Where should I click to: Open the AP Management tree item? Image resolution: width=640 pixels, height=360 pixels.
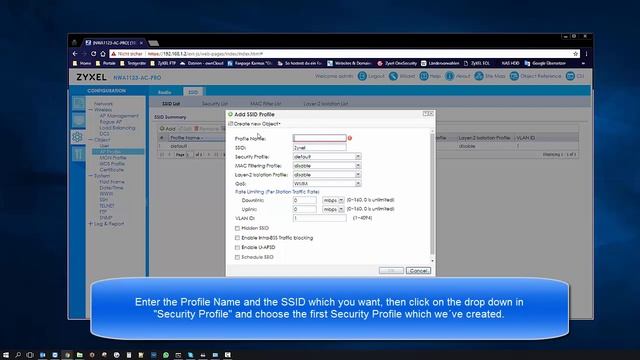[x=119, y=116]
